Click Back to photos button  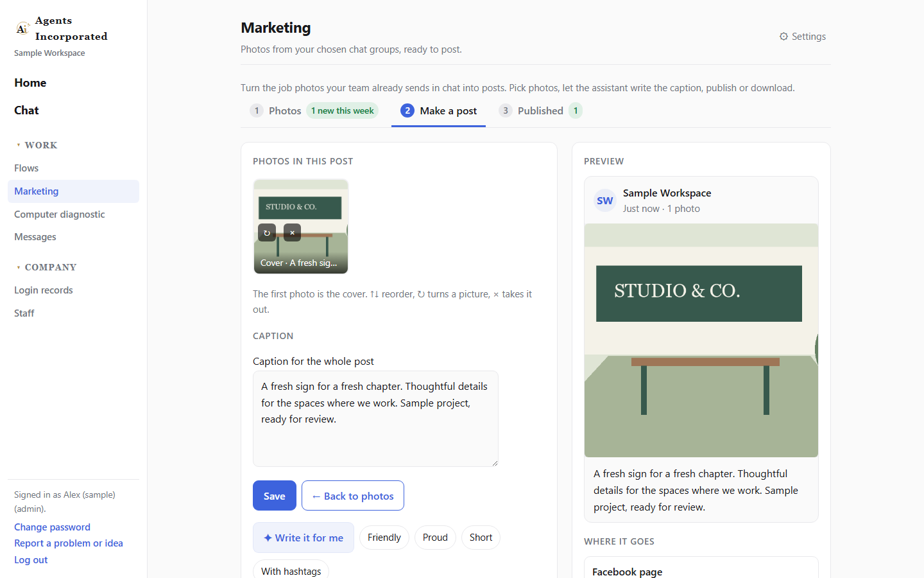click(353, 496)
